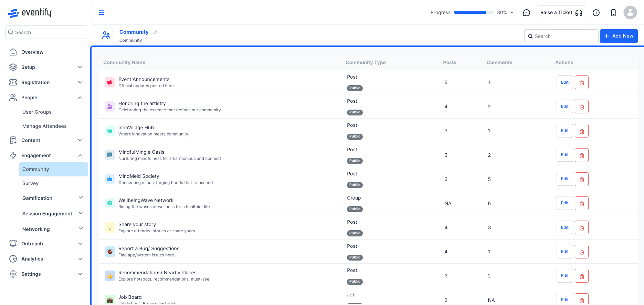Open the info circle icon
The height and width of the screenshot is (305, 644).
pyautogui.click(x=596, y=13)
